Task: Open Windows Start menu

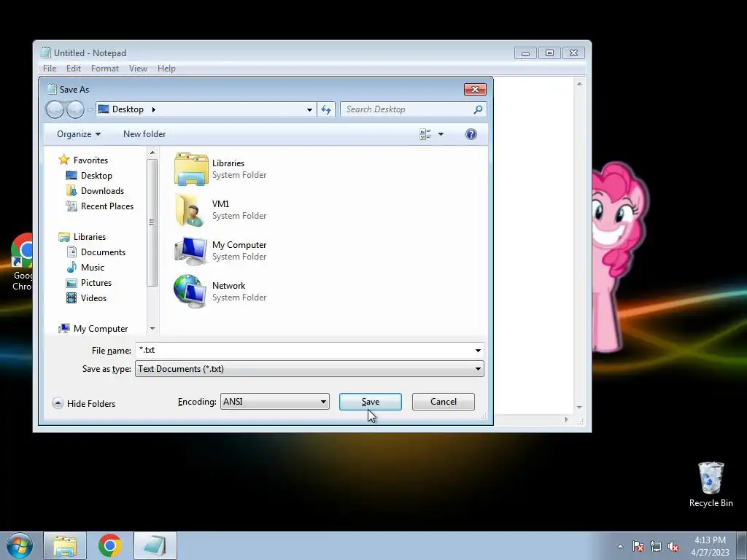Action: click(20, 545)
